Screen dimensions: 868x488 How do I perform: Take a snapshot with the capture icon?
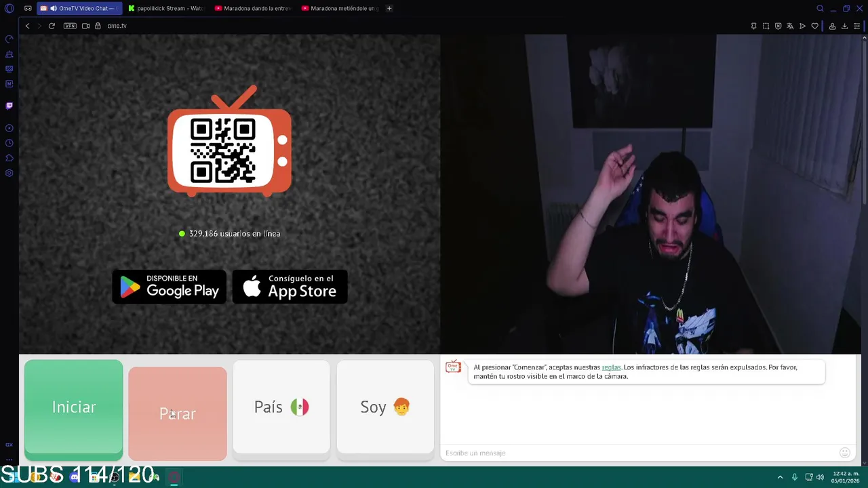tap(766, 26)
